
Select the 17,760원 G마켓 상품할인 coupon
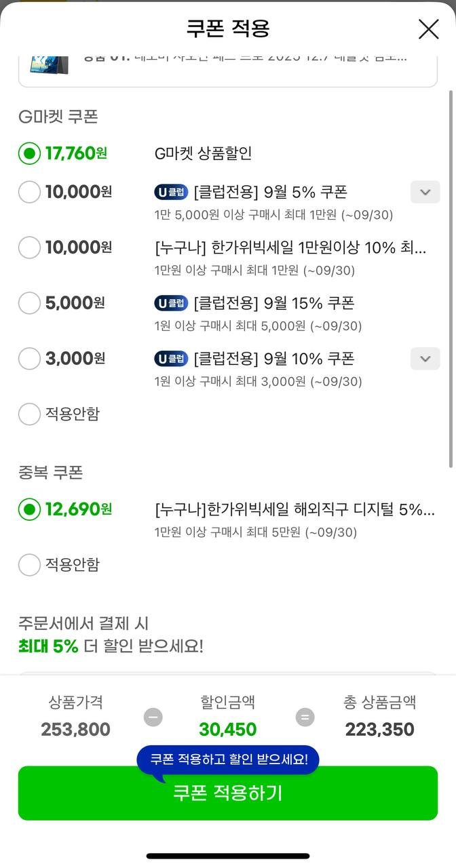[29, 153]
